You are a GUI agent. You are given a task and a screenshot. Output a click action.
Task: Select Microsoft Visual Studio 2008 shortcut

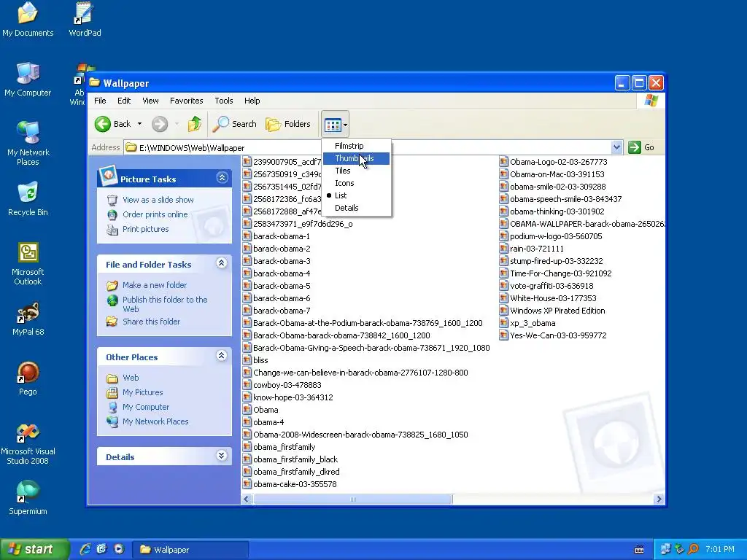28,444
